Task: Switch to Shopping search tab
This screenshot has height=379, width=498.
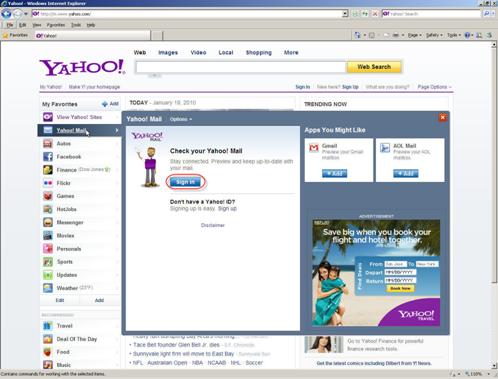Action: [259, 52]
